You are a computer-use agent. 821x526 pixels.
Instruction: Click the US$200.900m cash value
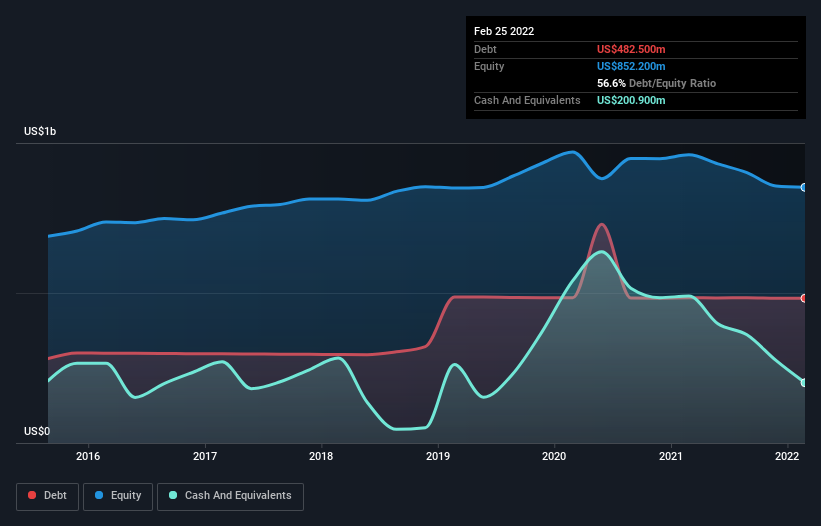point(631,100)
